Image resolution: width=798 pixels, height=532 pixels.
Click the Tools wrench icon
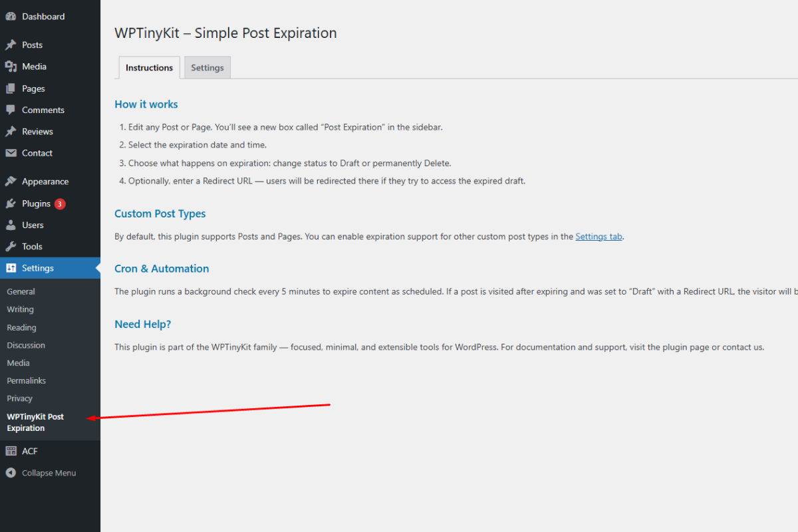coord(11,247)
